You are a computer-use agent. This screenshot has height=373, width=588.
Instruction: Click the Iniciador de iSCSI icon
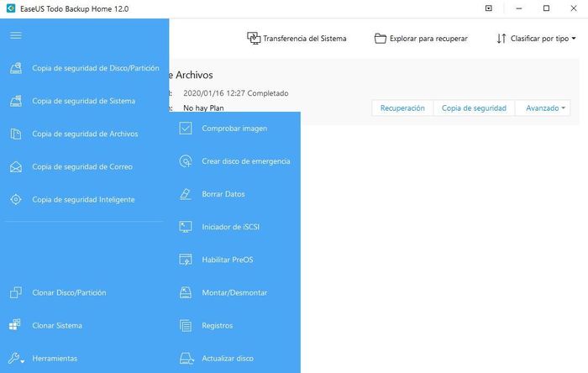pyautogui.click(x=186, y=227)
